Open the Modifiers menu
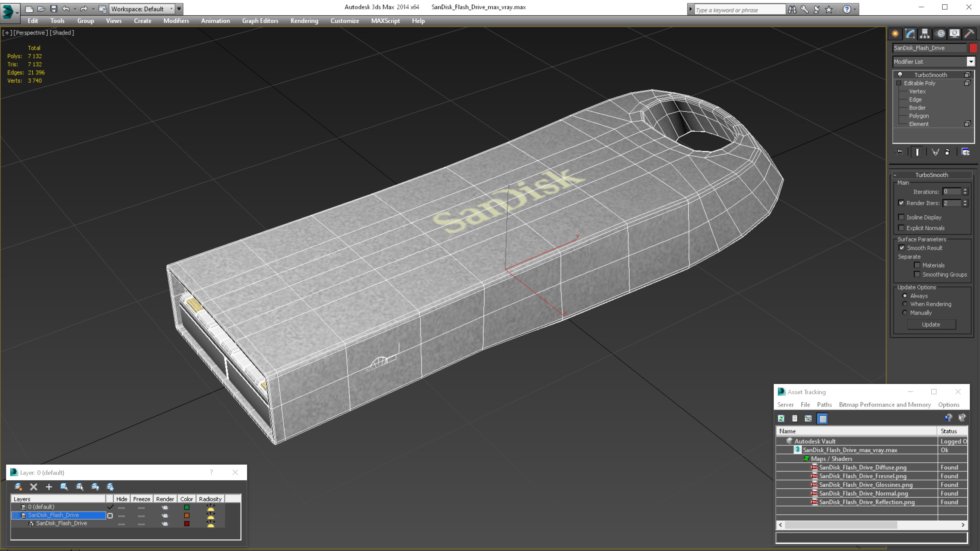 pos(176,21)
